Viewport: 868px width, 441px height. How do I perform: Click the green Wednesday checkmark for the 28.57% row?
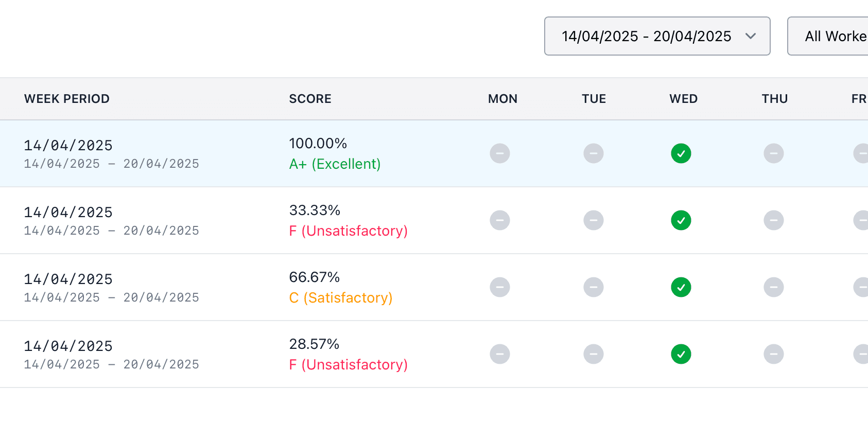[x=681, y=354]
